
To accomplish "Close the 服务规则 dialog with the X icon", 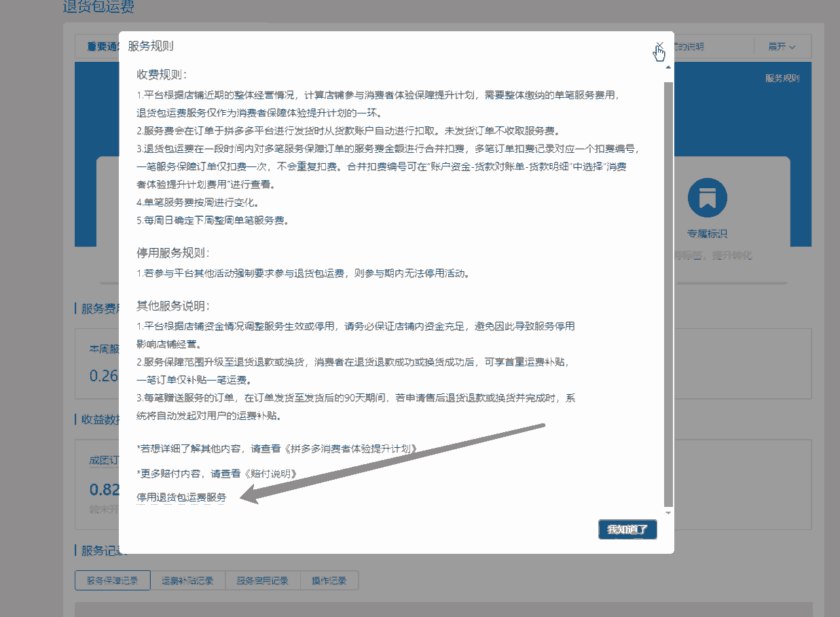I will click(659, 46).
